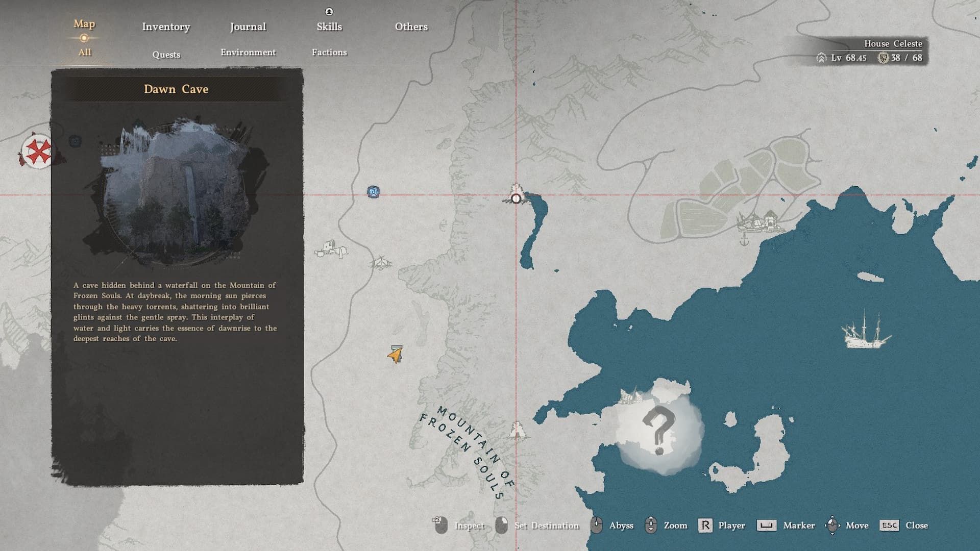Click the Set Destination prompt
Screen dimensions: 980x551
pyautogui.click(x=546, y=525)
